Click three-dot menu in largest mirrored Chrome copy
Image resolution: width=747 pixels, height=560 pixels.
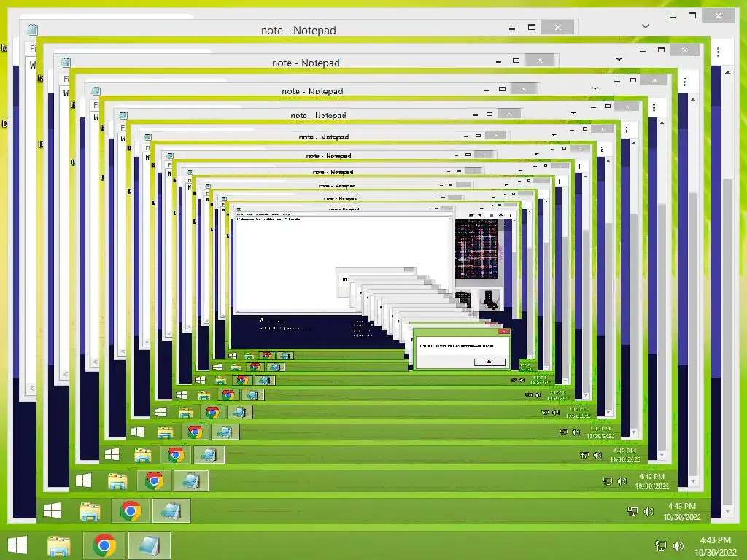point(684,82)
